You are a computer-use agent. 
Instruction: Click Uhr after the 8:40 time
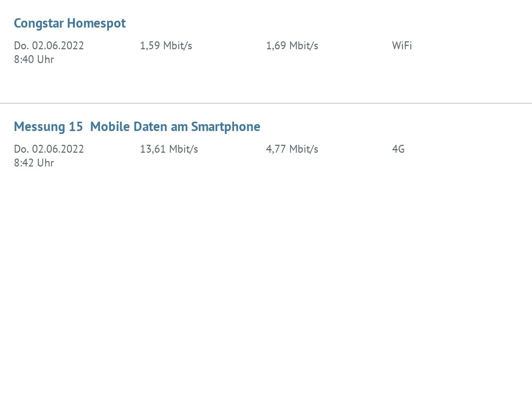point(45,60)
